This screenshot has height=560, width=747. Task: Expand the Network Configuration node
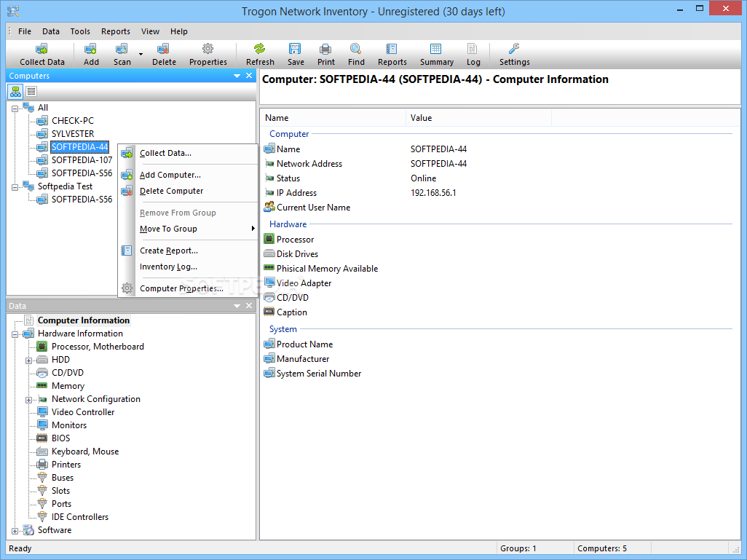tap(29, 401)
